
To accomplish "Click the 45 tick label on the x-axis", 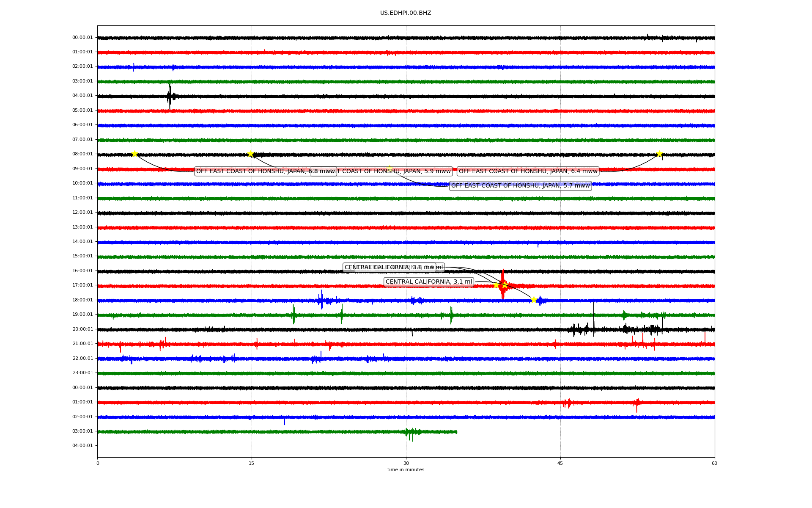I will 560,463.
